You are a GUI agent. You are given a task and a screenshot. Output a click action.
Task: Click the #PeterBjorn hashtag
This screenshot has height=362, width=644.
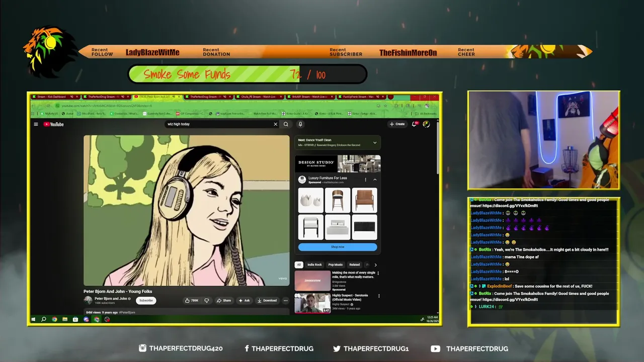pos(127,313)
